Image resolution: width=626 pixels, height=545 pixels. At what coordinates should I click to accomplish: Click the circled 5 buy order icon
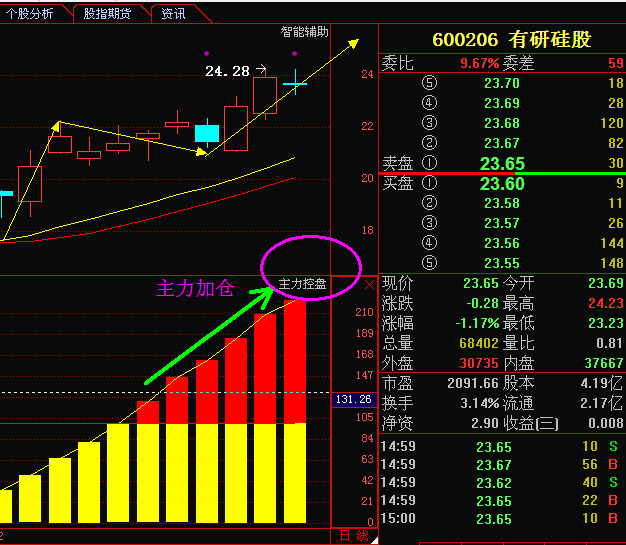click(x=430, y=263)
